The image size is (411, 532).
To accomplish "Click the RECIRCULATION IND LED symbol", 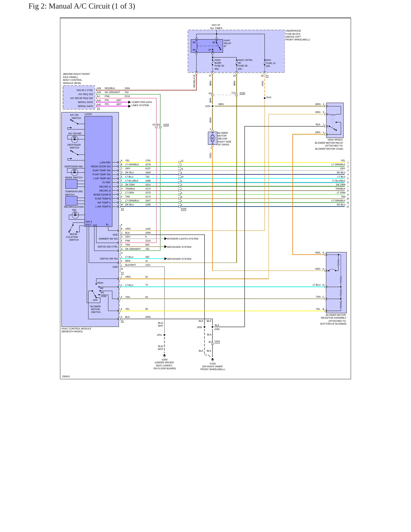I will click(75, 215).
